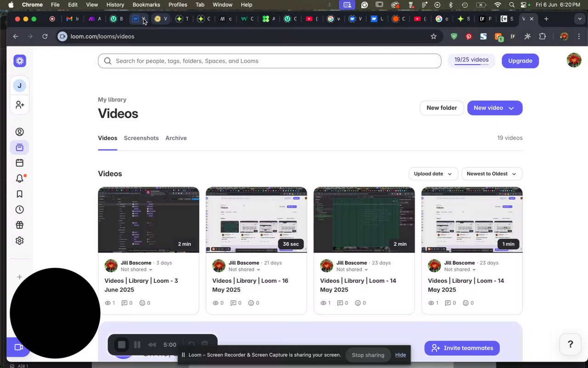The height and width of the screenshot is (368, 588).
Task: Click the search Looms field
Action: point(270,61)
